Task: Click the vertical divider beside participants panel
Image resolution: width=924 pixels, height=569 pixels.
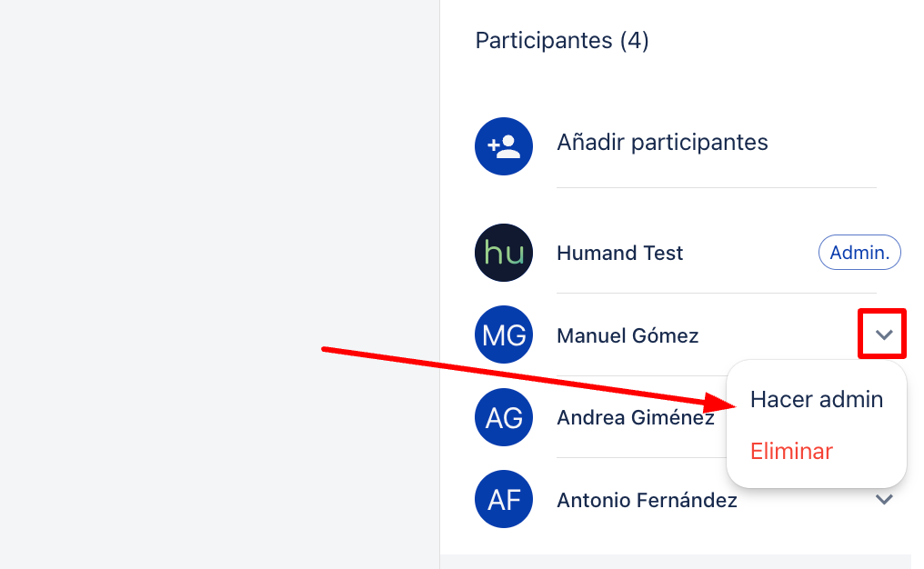Action: pos(439,284)
